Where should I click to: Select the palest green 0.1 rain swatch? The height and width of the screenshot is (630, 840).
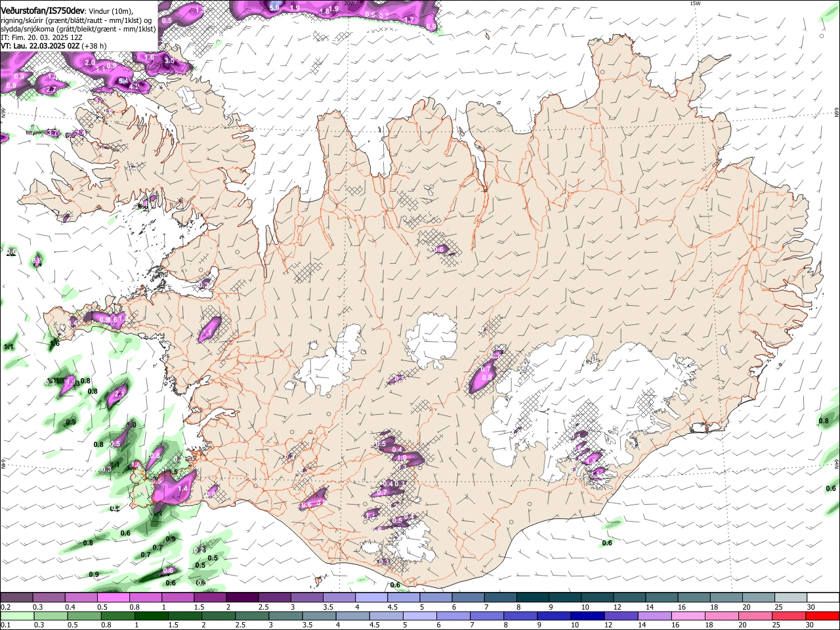pyautogui.click(x=16, y=616)
